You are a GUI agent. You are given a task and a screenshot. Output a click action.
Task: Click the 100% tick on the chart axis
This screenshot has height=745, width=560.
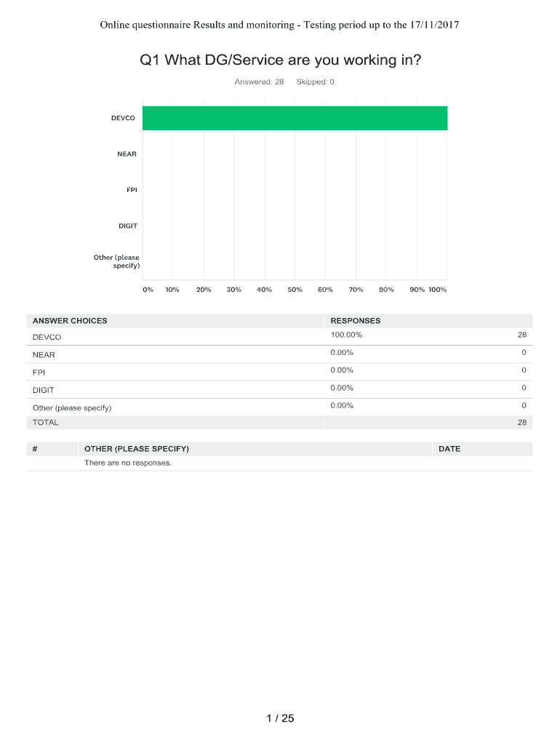click(x=438, y=290)
